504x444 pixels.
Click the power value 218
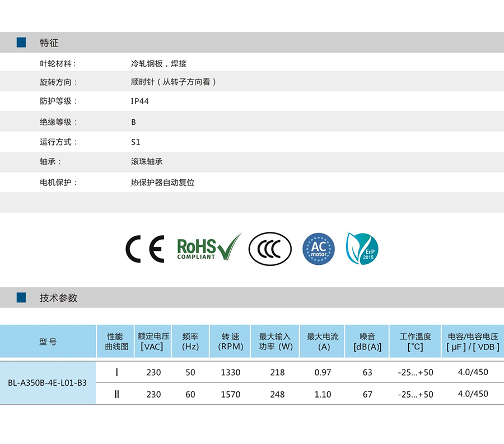[277, 372]
